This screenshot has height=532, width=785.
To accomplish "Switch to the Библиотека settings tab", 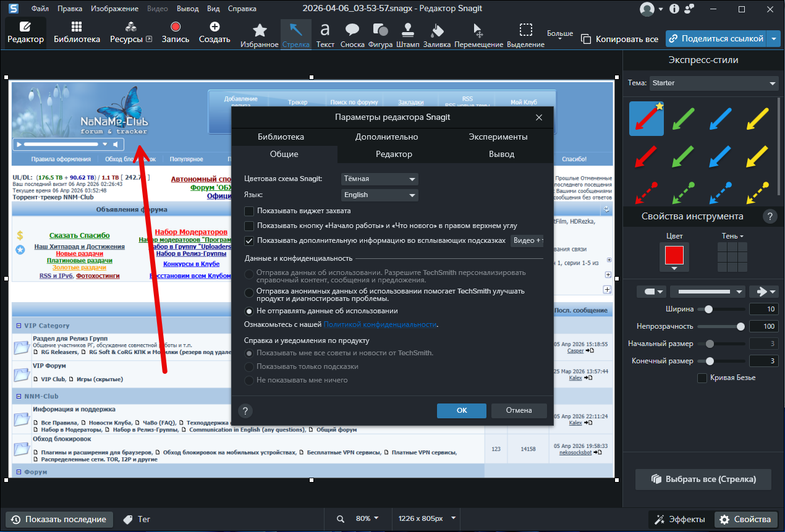I will point(281,137).
